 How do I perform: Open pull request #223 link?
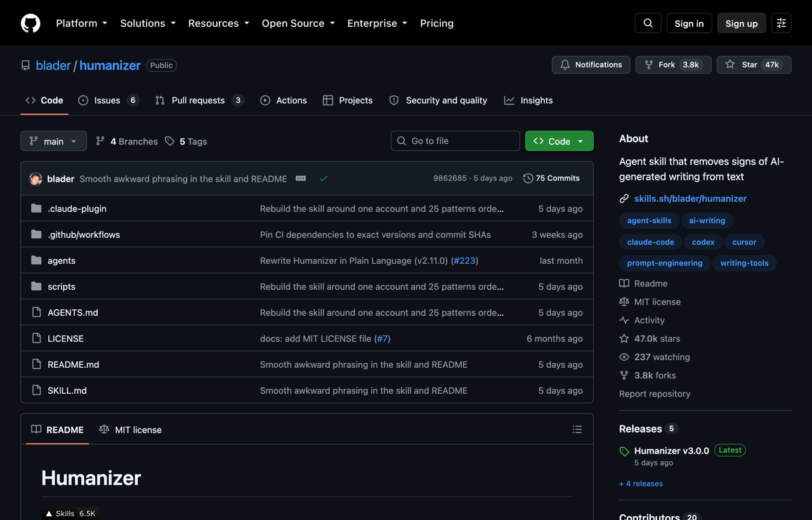point(464,261)
